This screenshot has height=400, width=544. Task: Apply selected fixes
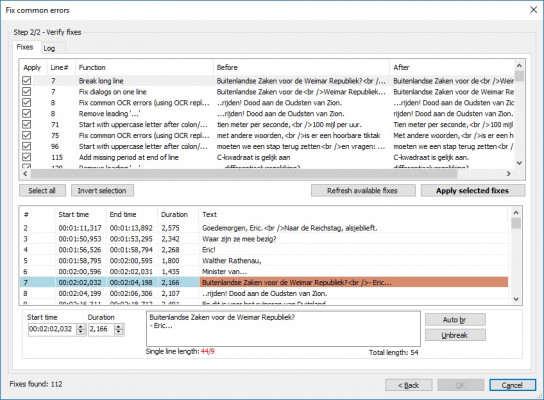coord(473,190)
